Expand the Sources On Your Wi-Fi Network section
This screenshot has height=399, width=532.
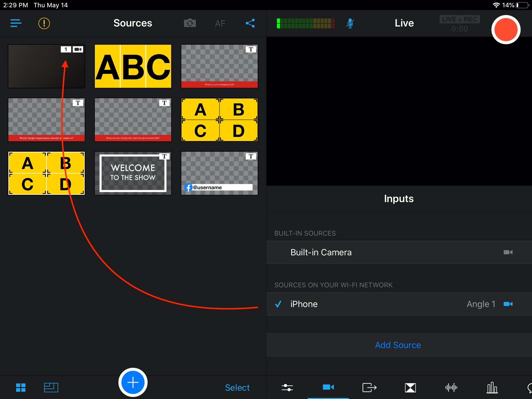[333, 285]
